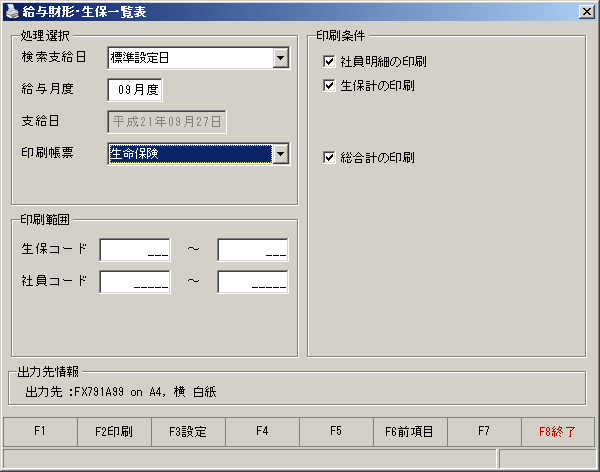Click the 給与月度 label
Screen dimensions: 600x472
[x=47, y=89]
